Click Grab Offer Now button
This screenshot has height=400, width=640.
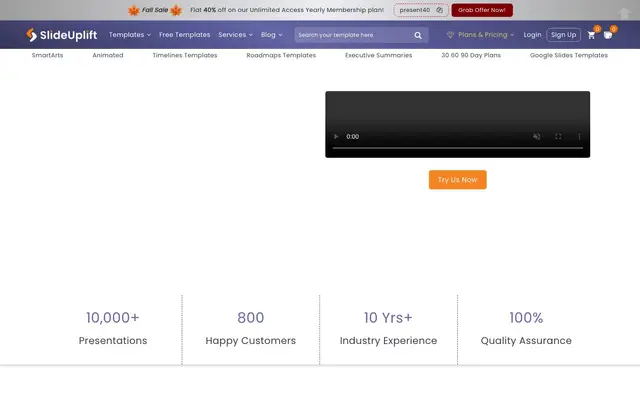click(482, 10)
